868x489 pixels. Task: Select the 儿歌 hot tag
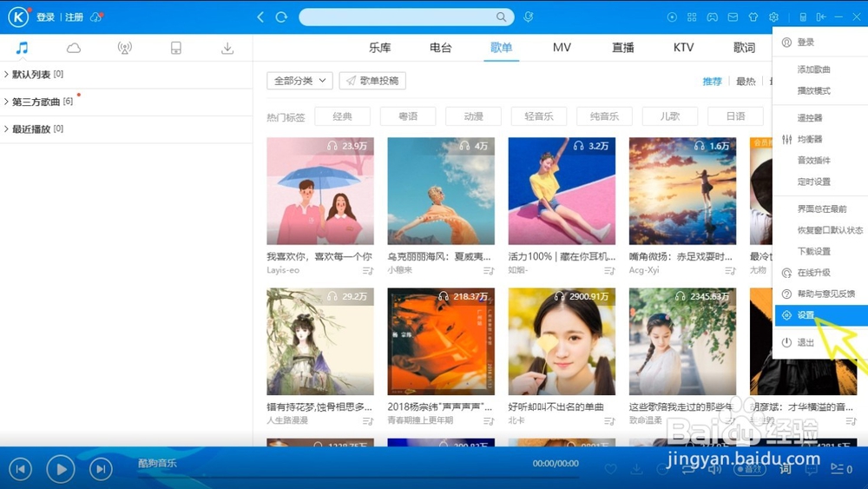coord(670,116)
